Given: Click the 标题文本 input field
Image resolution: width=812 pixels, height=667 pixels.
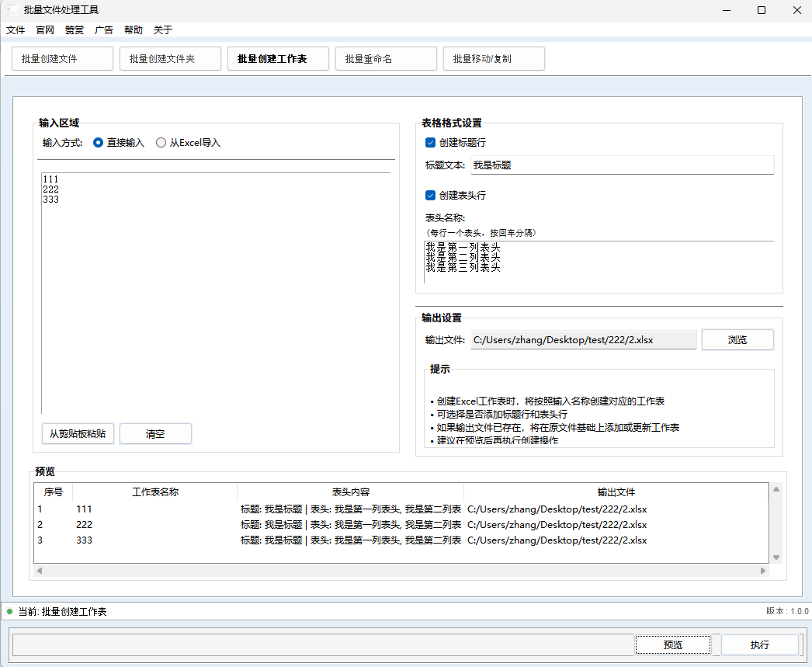Looking at the screenshot, I should pos(621,165).
